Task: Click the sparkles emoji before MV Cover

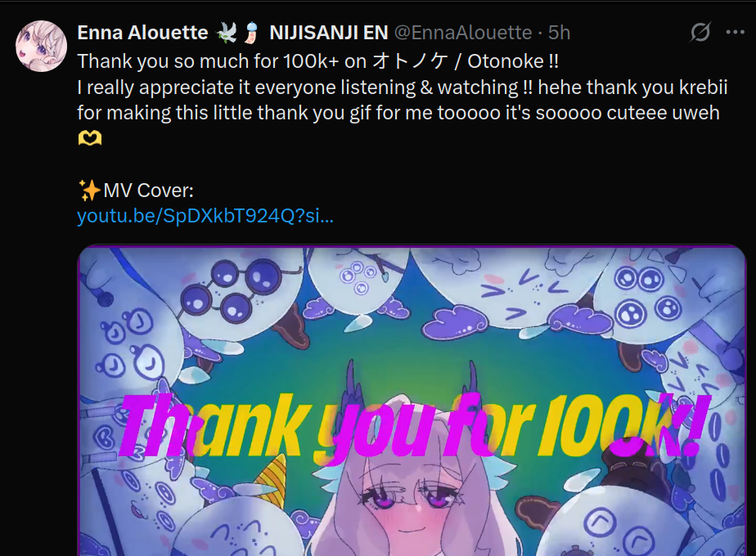Action: [x=90, y=191]
